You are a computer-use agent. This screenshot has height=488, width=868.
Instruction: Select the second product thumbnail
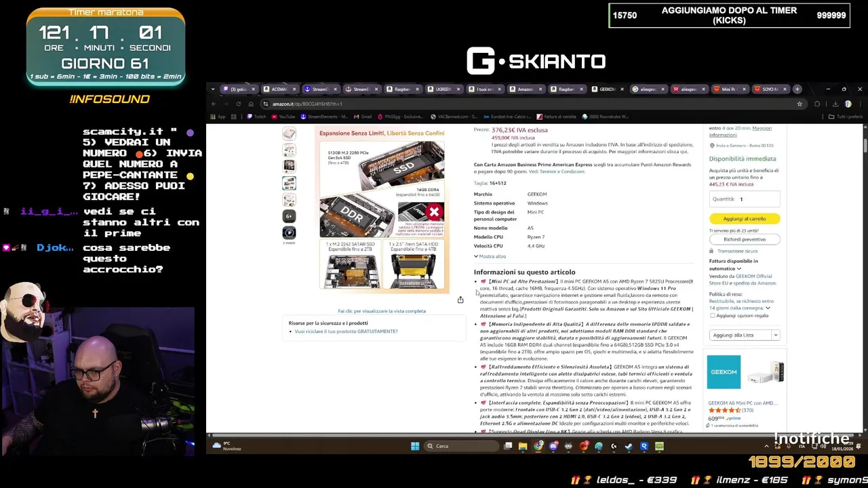click(290, 150)
